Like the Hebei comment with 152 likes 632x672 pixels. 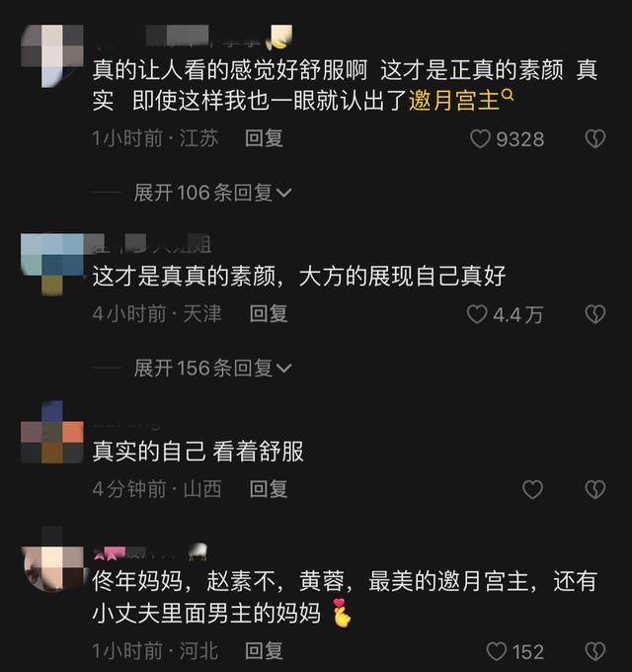(497, 652)
